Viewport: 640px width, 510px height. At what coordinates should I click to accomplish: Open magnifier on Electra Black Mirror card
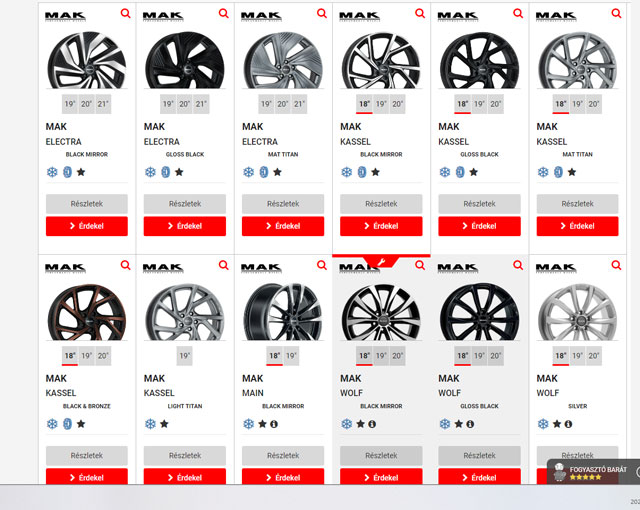125,13
